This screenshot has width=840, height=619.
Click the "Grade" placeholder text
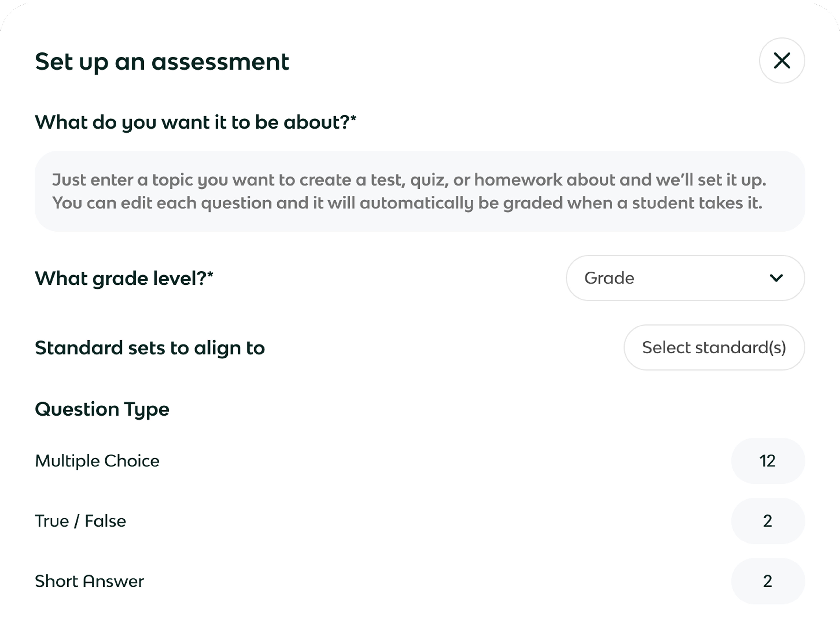(609, 278)
